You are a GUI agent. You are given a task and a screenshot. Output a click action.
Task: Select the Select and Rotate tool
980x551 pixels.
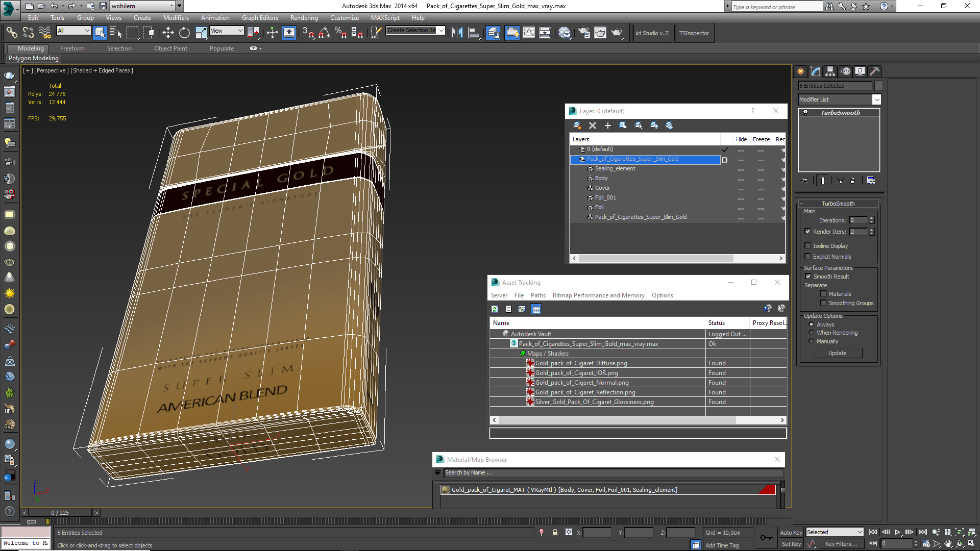(184, 33)
